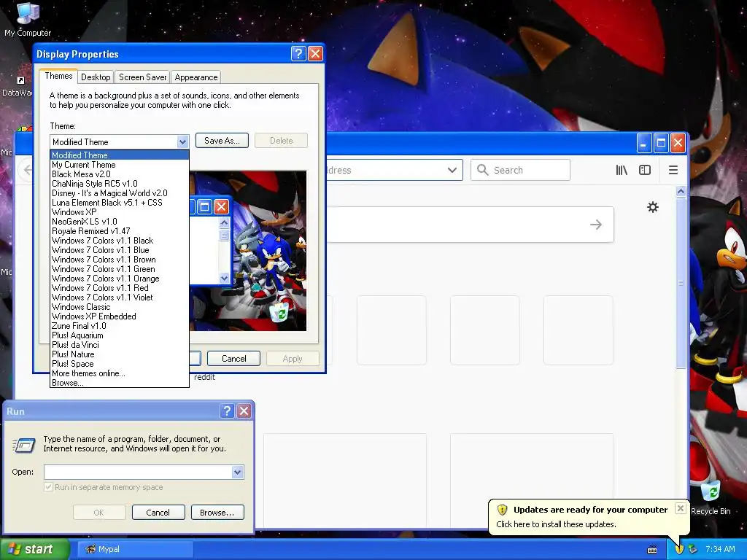The width and height of the screenshot is (747, 560).
Task: Choose Royale Remixed v1.47 theme
Action: pos(120,231)
